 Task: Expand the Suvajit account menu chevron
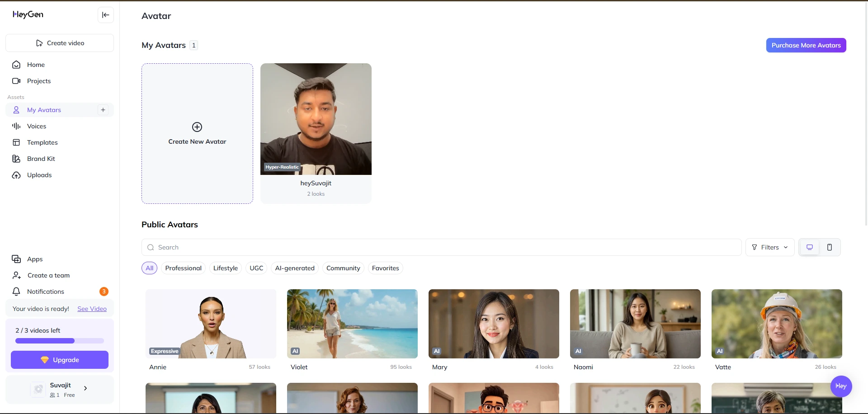pos(85,388)
